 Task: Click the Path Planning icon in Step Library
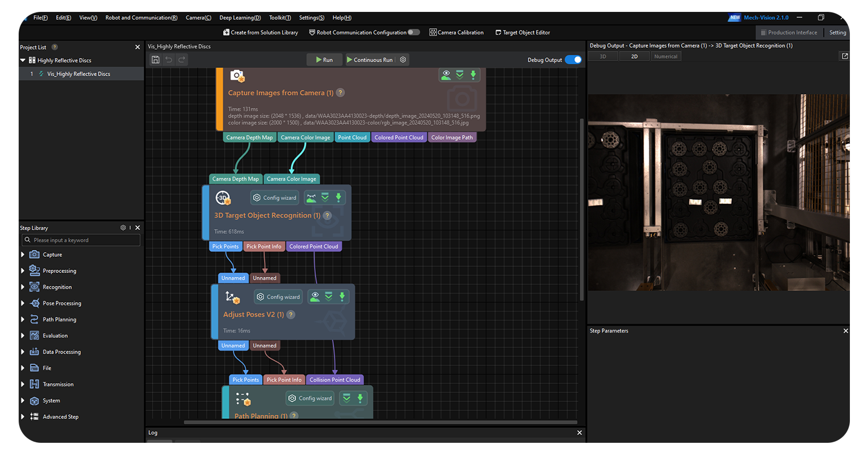click(x=35, y=319)
